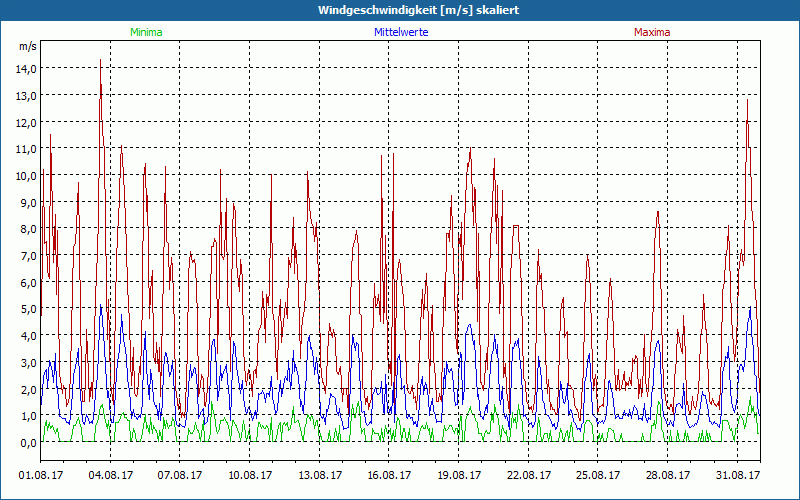Screen dimensions: 800x500
Task: Click the chart title Windgeschwindigkeit [m/s] skaliert
Action: [x=418, y=10]
